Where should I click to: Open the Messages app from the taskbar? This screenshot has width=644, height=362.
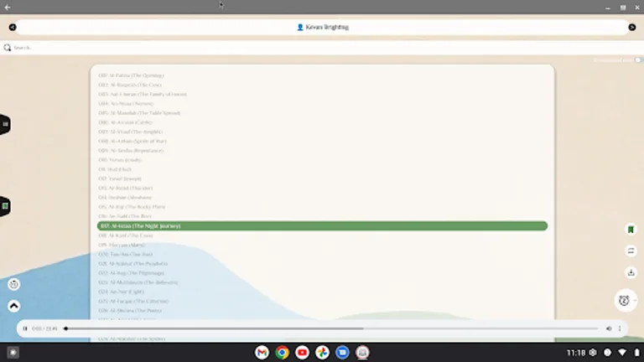click(x=342, y=352)
